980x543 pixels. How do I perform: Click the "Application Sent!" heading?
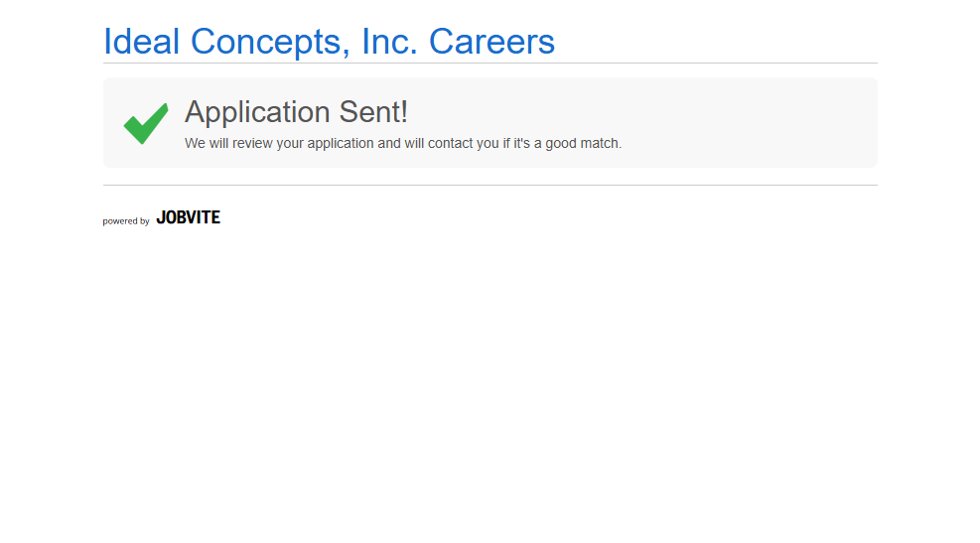[296, 112]
